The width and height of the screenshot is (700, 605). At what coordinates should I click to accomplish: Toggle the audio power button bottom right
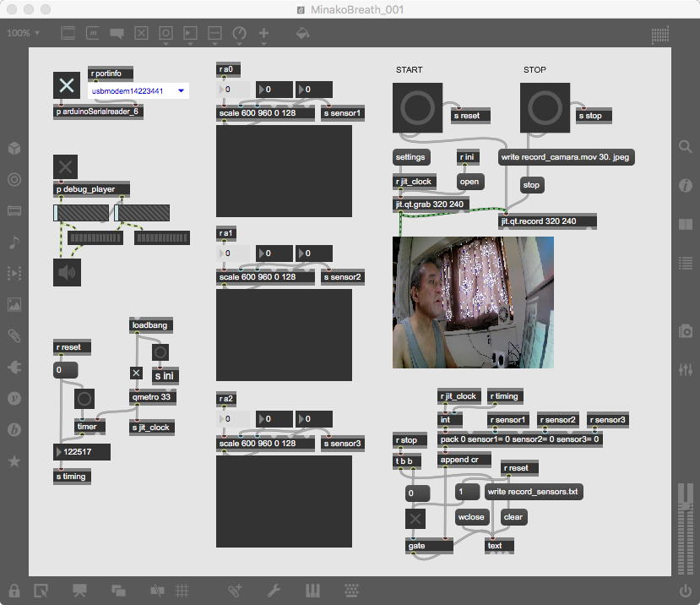[x=686, y=591]
